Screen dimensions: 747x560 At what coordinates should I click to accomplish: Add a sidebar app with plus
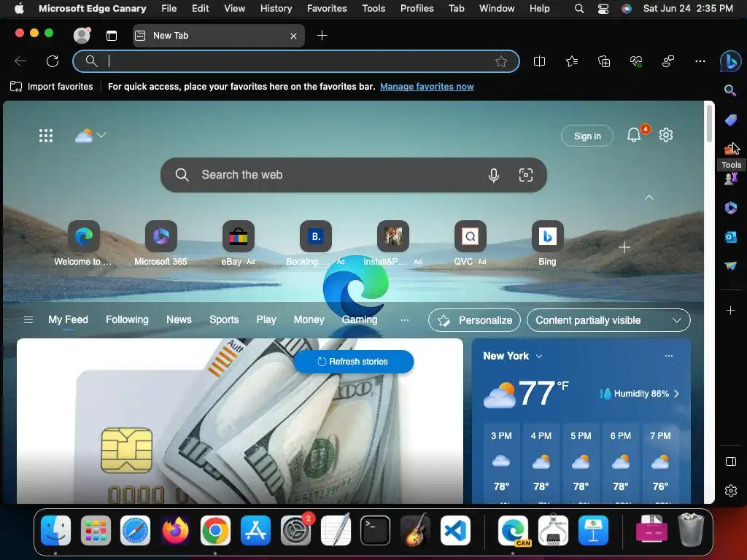pyautogui.click(x=730, y=311)
